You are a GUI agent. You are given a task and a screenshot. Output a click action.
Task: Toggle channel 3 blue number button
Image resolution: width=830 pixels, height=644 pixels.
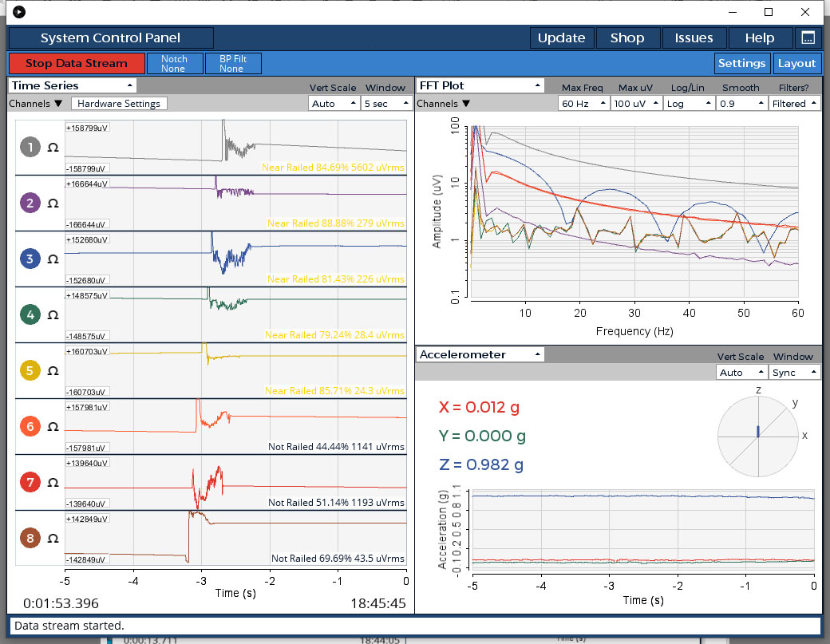point(30,259)
